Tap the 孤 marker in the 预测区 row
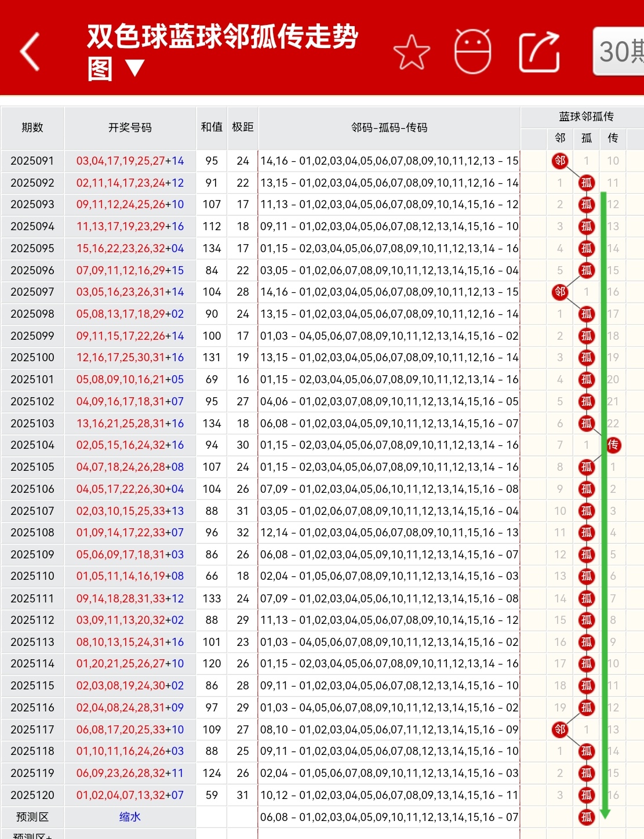644x839 pixels. tap(586, 816)
